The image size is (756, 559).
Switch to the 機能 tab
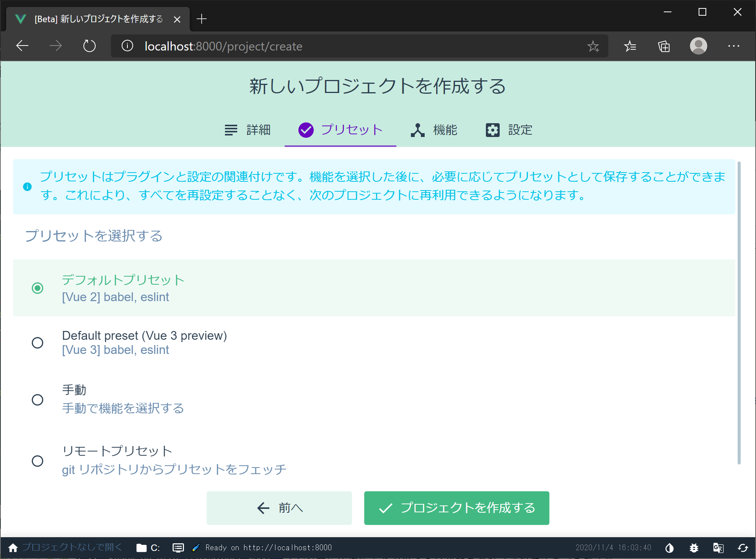coord(434,130)
